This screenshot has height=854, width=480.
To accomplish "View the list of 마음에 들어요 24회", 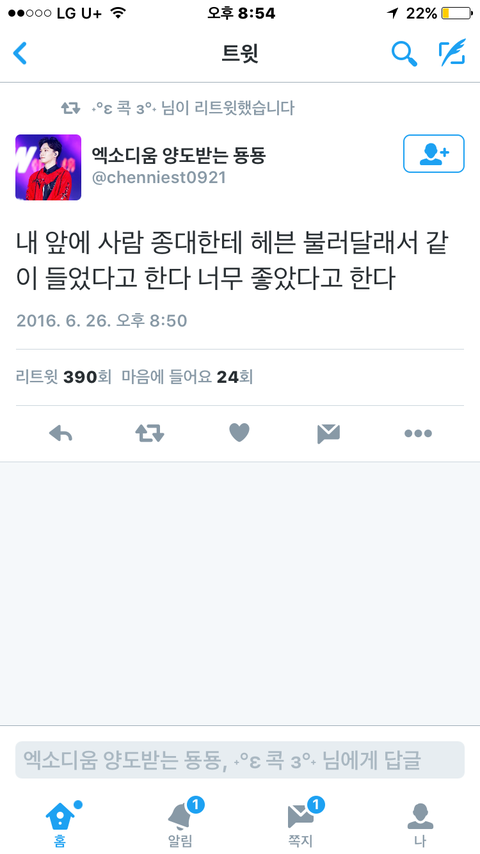I will coord(187,377).
